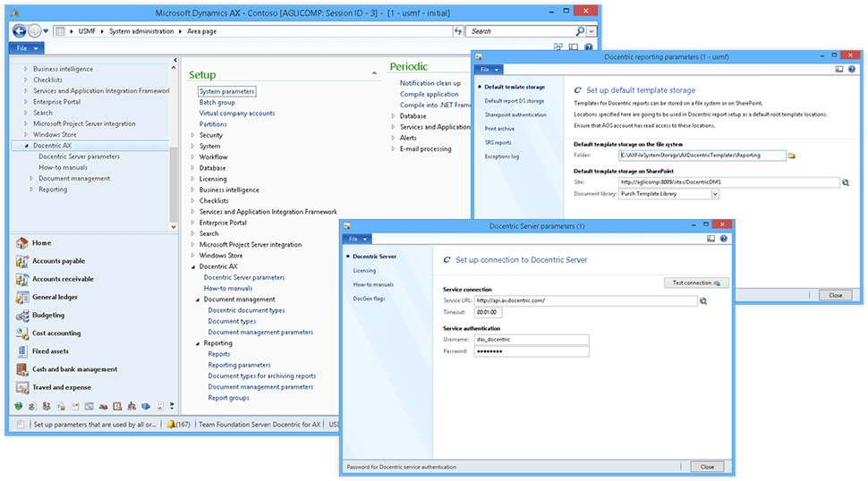Screen dimensions: 868x481
Task: Collapse Reporting group under Setup
Action: coord(197,343)
